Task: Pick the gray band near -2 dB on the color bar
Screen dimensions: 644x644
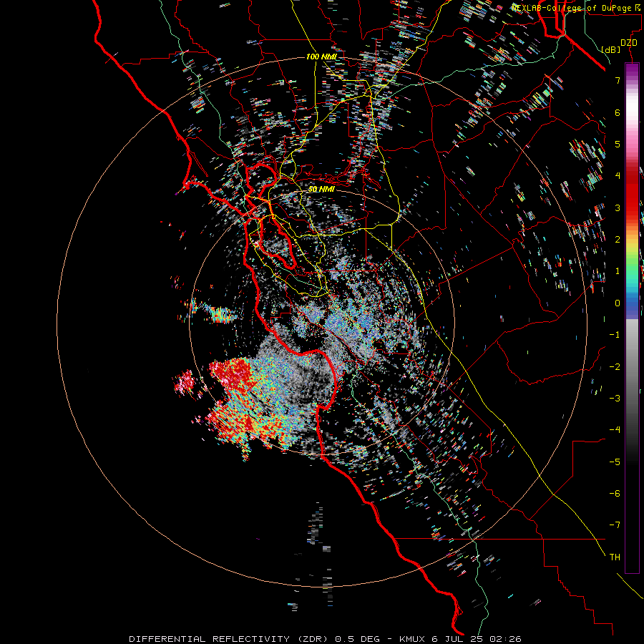Action: click(x=632, y=367)
